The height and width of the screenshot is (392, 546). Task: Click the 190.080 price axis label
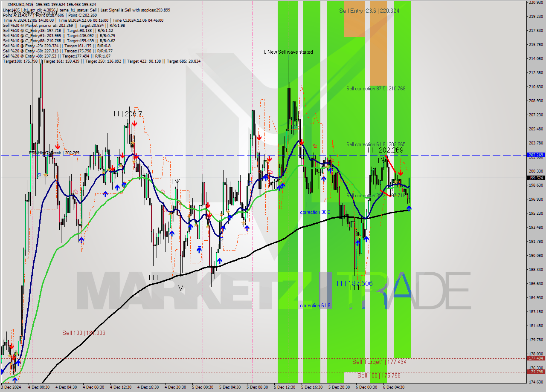[x=536, y=255]
